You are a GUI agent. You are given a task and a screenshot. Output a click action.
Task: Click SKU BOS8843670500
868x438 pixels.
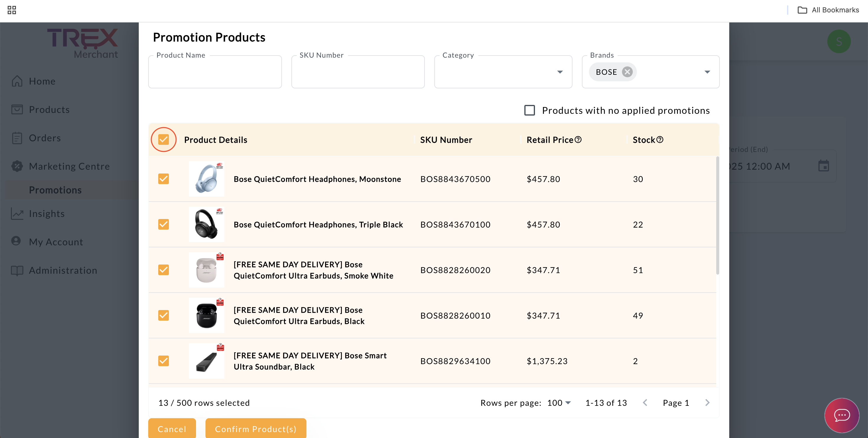click(x=455, y=179)
